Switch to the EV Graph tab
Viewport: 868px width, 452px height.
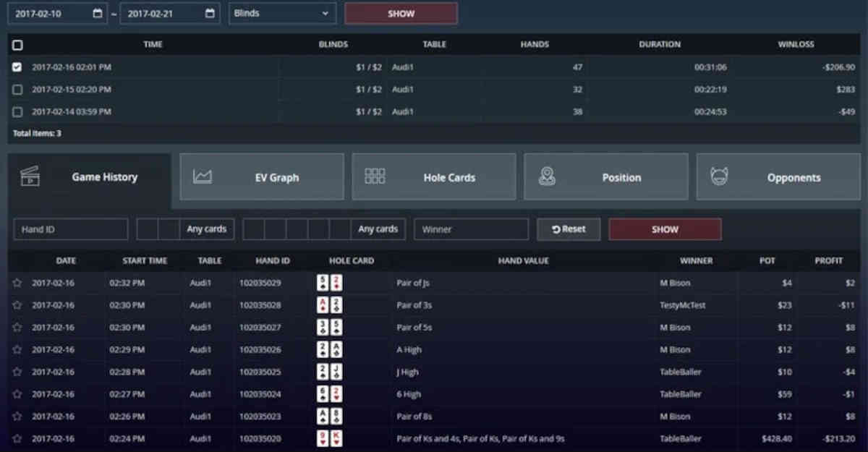pos(262,177)
